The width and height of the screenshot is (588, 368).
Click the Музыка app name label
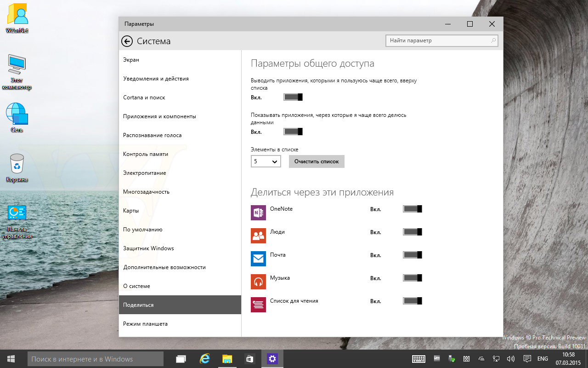(x=280, y=278)
